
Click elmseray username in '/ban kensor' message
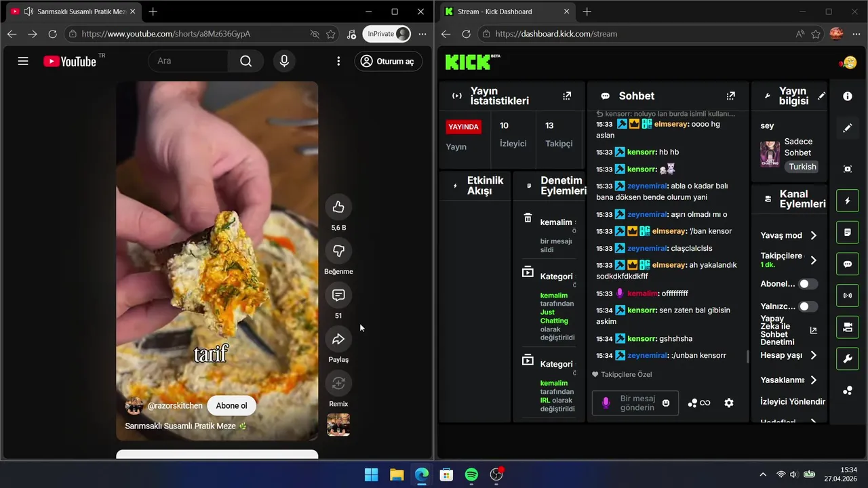pyautogui.click(x=671, y=231)
